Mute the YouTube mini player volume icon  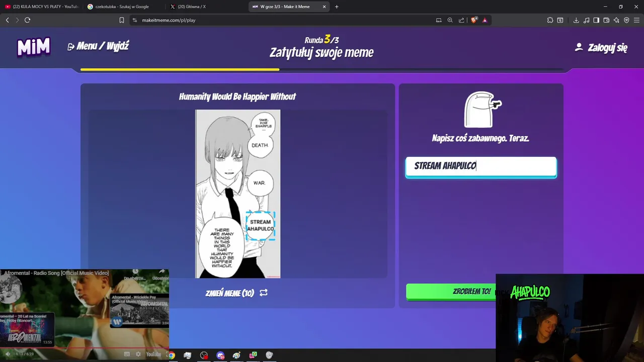(x=8, y=354)
